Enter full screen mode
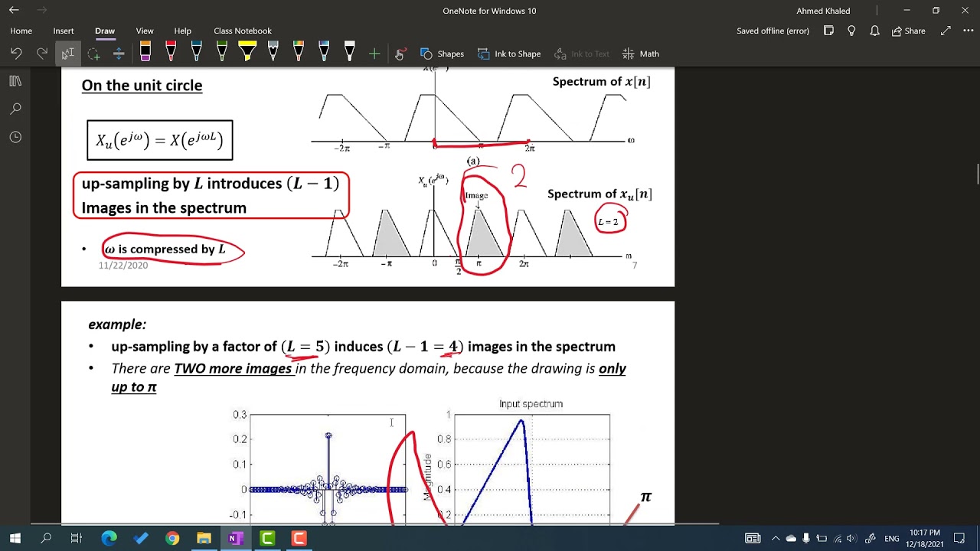This screenshot has width=980, height=551. pos(946,31)
